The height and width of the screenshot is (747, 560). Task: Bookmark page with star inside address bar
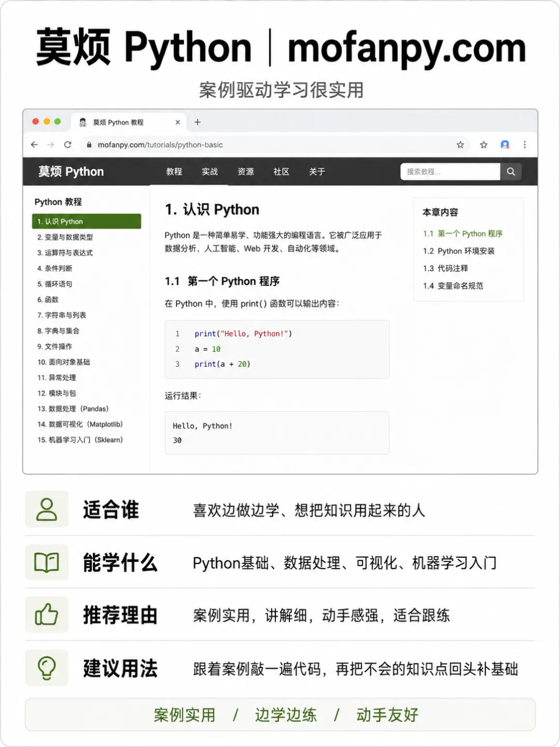[460, 145]
